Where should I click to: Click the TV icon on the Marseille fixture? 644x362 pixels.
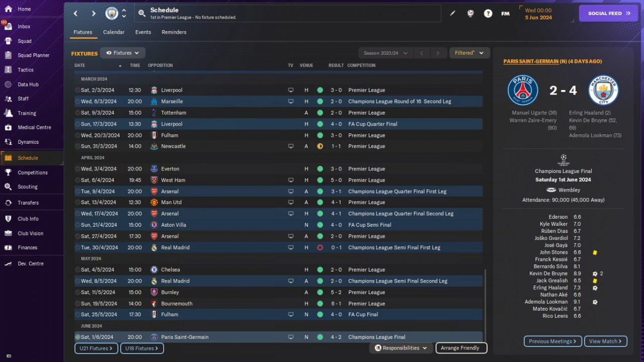click(x=290, y=102)
